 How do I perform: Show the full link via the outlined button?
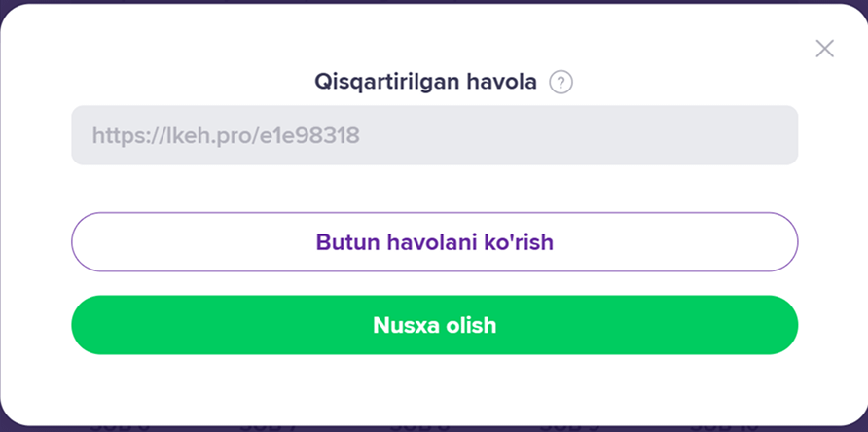[434, 241]
